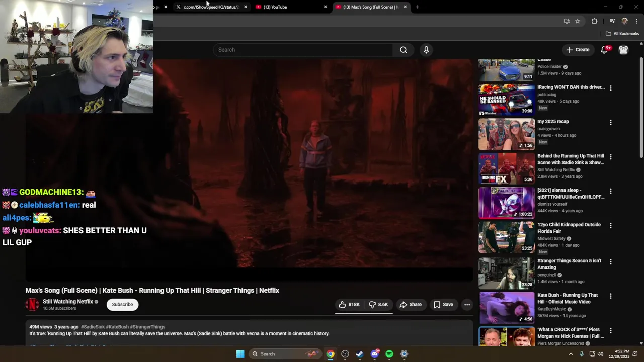Open options for 12yo Child Kidnapped video
The image size is (644, 362).
click(x=611, y=225)
